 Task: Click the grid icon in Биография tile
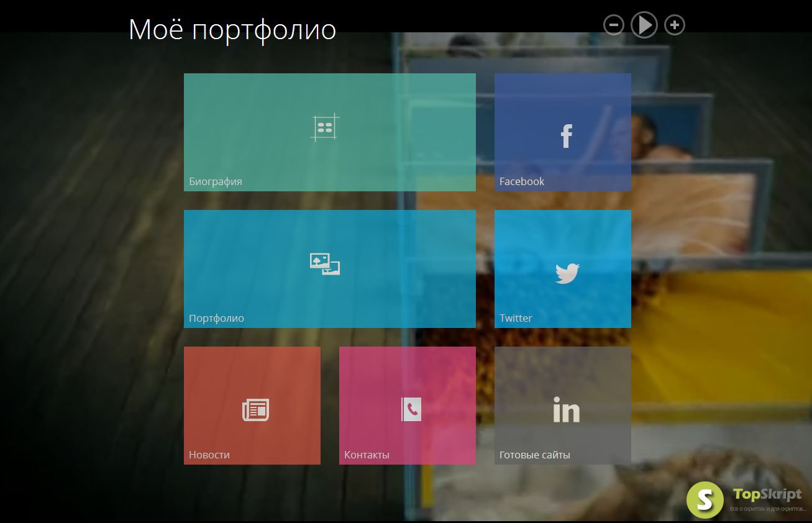point(325,127)
